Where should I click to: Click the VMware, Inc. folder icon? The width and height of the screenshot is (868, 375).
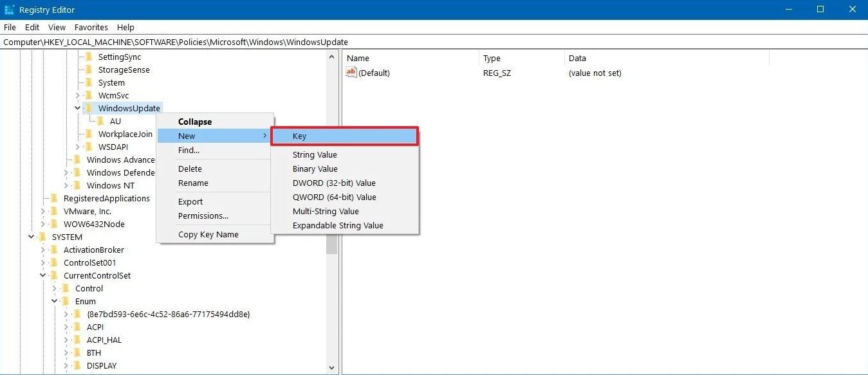[x=53, y=211]
